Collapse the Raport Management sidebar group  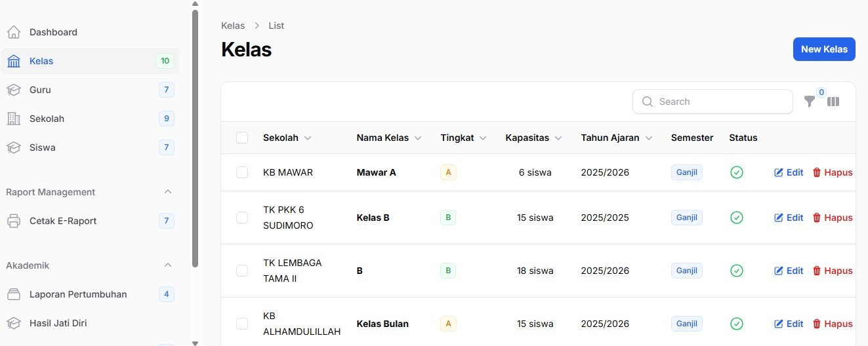pos(167,192)
